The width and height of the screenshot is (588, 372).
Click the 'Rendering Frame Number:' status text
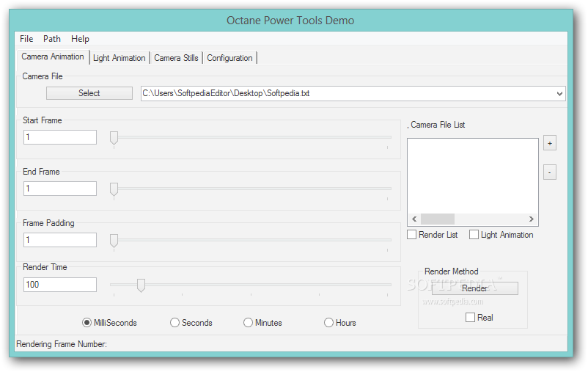[x=62, y=344]
